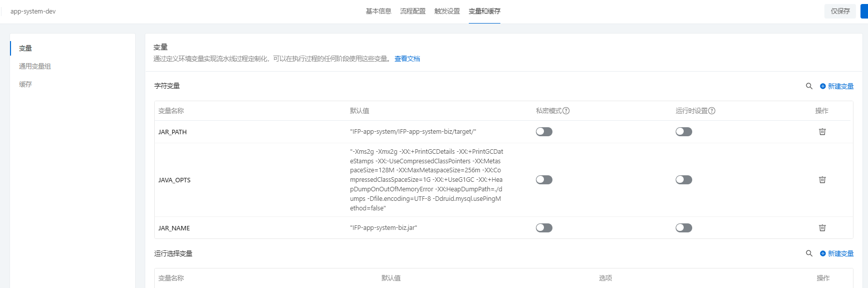Toggle 运行时设置 for JAR_PATH
Image resolution: width=868 pixels, height=288 pixels.
684,132
